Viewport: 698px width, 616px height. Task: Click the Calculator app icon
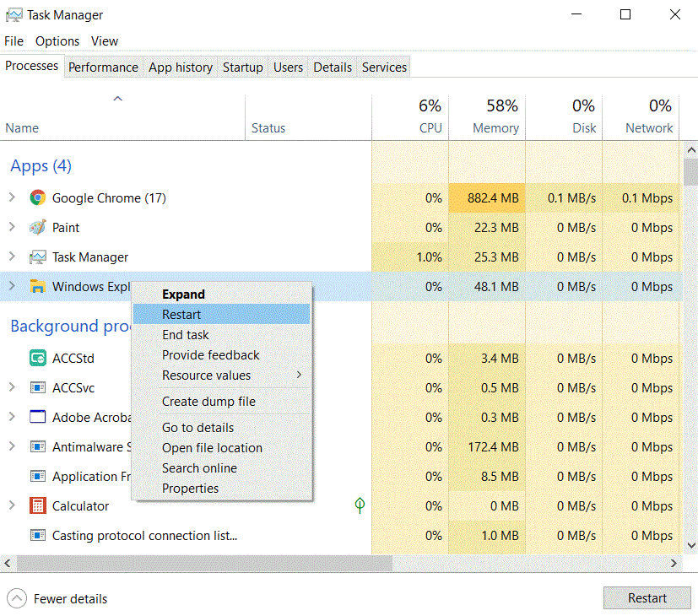37,506
